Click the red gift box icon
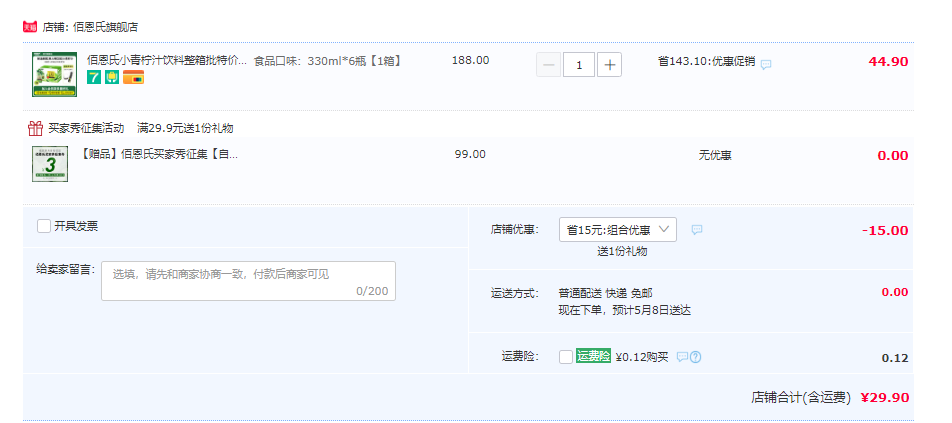This screenshot has height=423, width=952. tap(35, 128)
